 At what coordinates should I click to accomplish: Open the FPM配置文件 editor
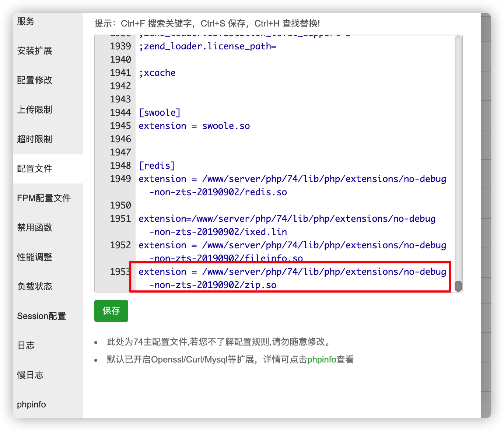44,198
